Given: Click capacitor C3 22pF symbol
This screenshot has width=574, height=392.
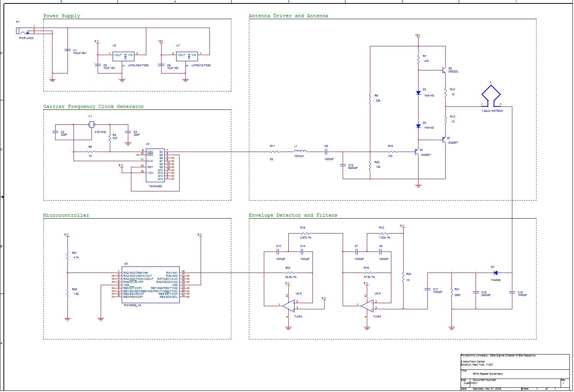Looking at the screenshot, I should tap(128, 132).
